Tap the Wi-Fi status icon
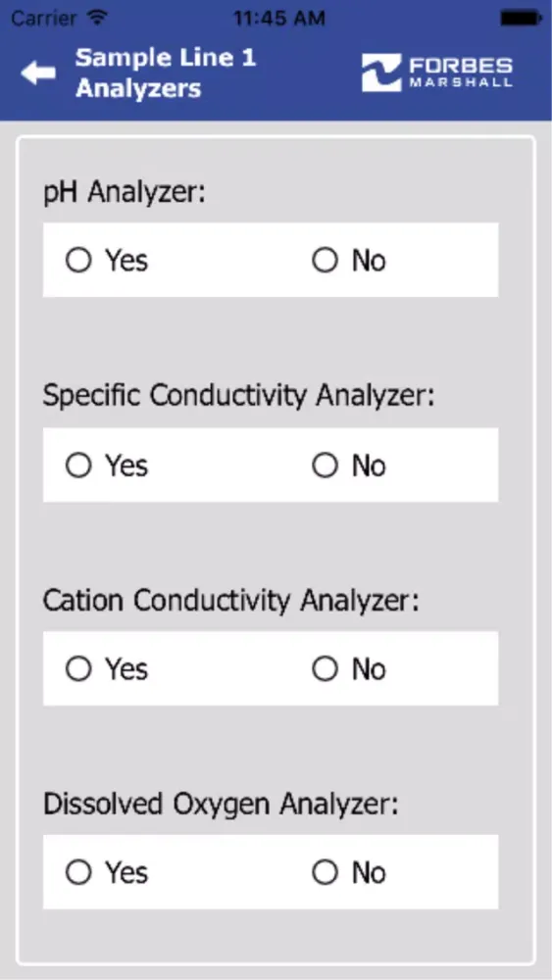 (97, 18)
